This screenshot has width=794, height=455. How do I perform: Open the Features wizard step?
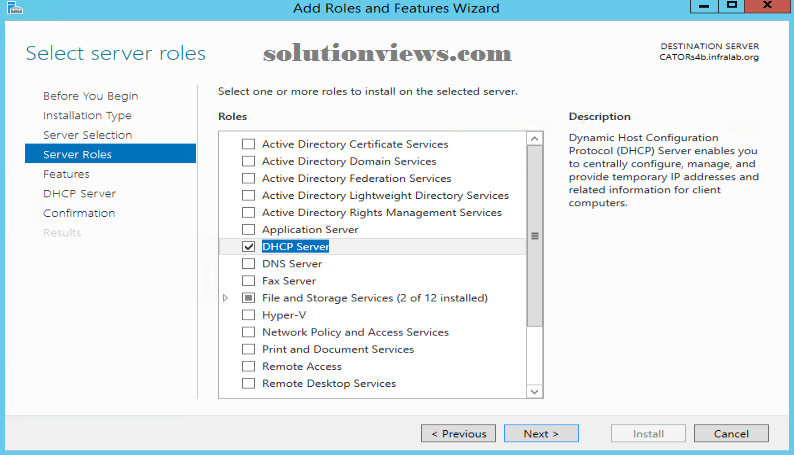(x=66, y=174)
